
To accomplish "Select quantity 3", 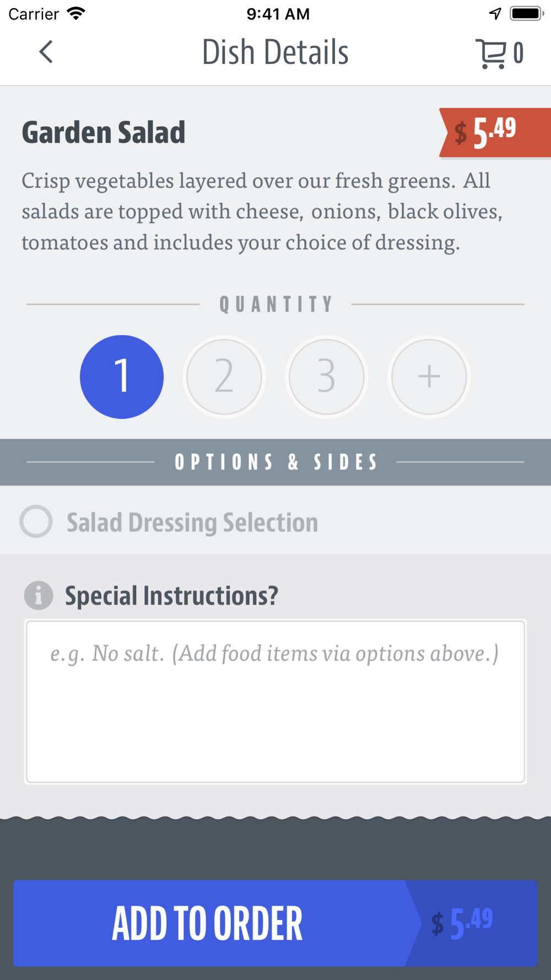I will click(327, 377).
